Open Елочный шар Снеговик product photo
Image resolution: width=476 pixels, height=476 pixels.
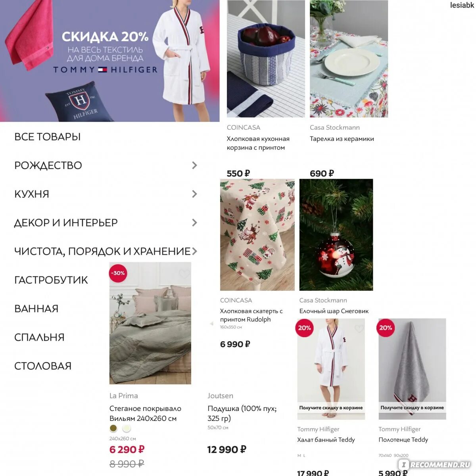click(336, 235)
